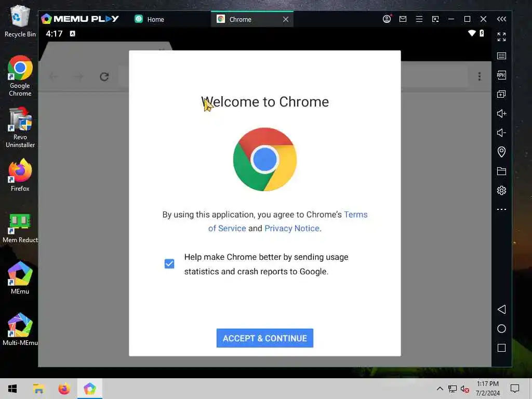Viewport: 532px width, 399px height.
Task: Click the ACCEPT & CONTINUE button
Action: pyautogui.click(x=264, y=338)
